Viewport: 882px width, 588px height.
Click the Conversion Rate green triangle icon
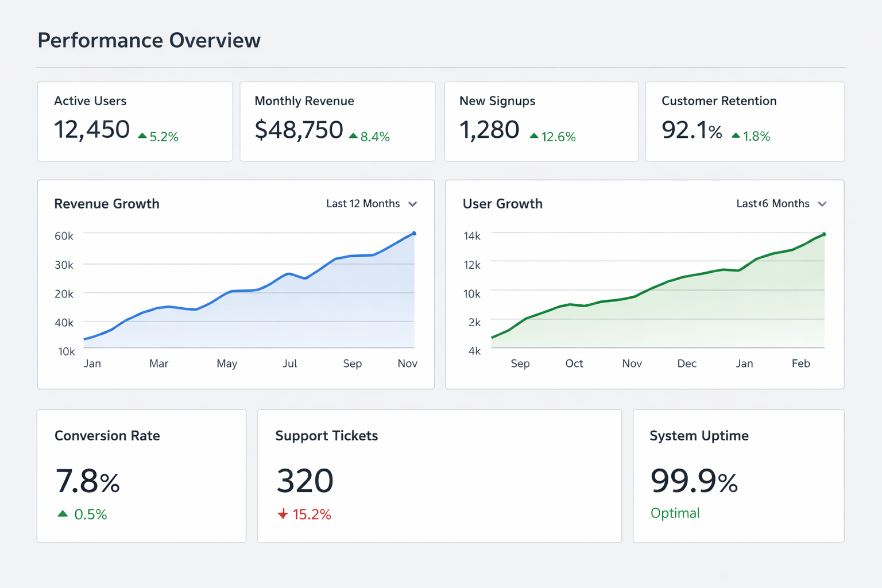[63, 513]
